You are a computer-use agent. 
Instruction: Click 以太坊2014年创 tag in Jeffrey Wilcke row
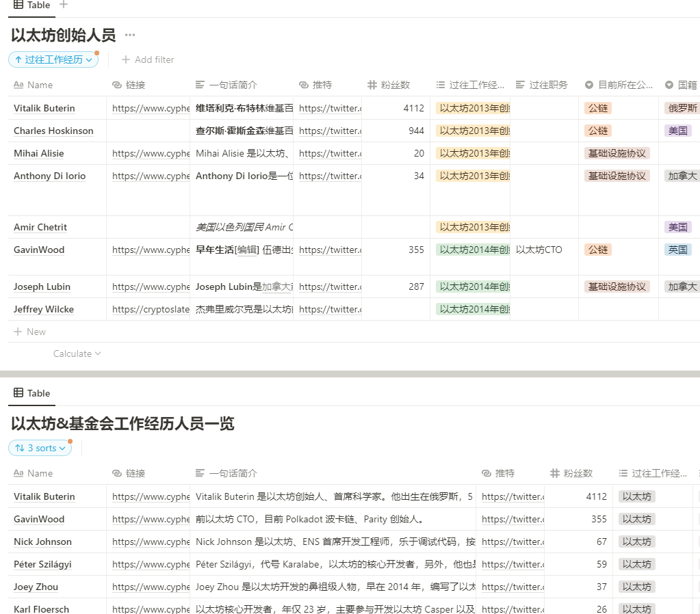click(x=473, y=309)
